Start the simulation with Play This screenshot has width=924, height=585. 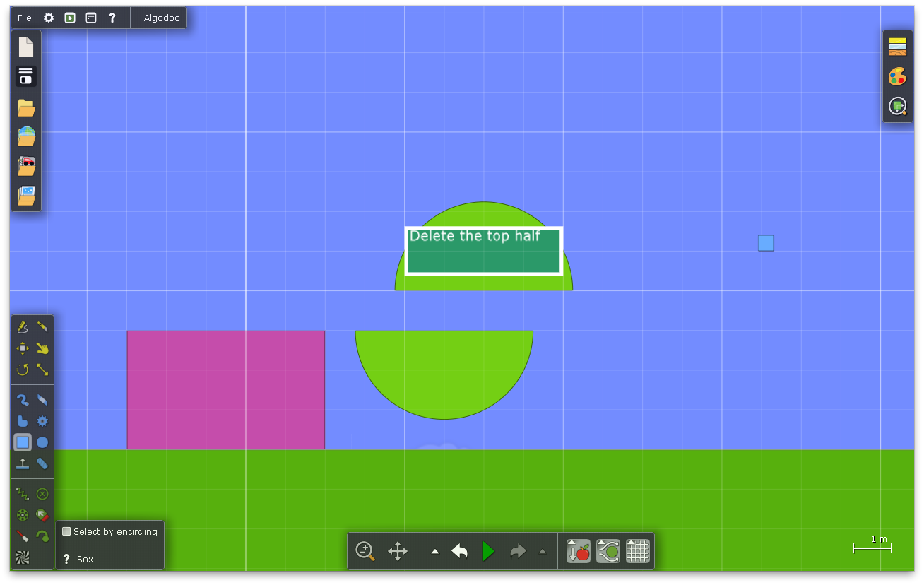click(488, 551)
